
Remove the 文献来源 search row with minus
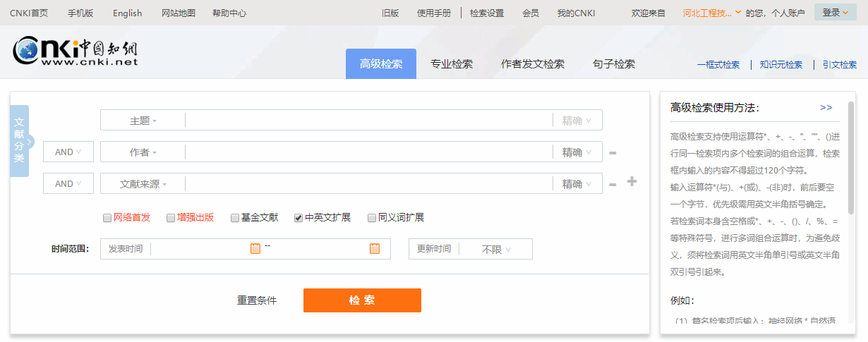coord(613,185)
